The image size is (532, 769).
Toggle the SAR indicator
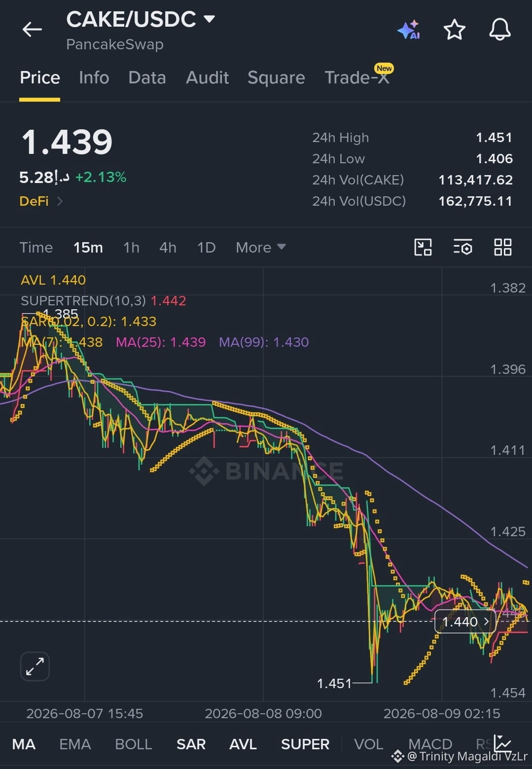191,744
